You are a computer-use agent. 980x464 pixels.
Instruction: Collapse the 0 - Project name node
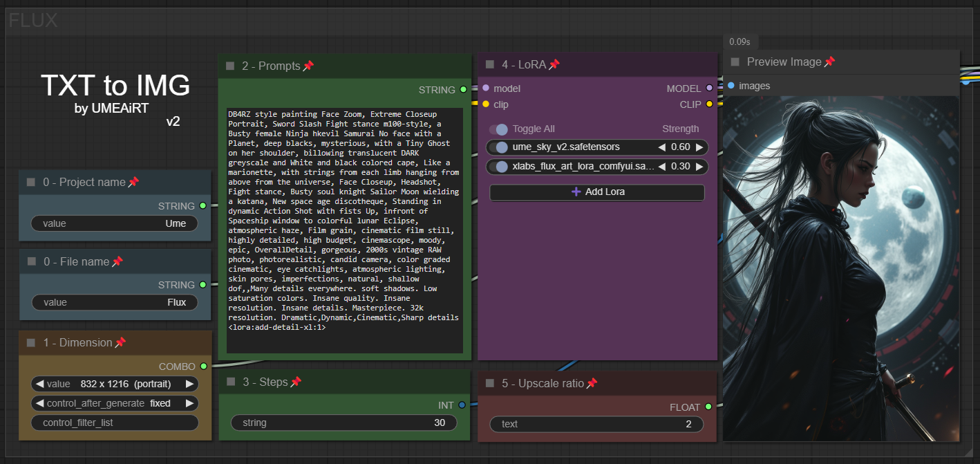[x=31, y=183]
